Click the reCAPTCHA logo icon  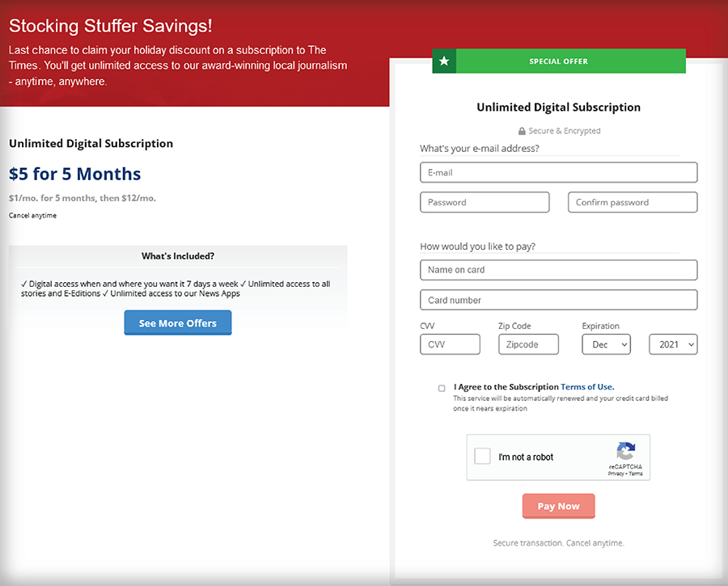625,450
